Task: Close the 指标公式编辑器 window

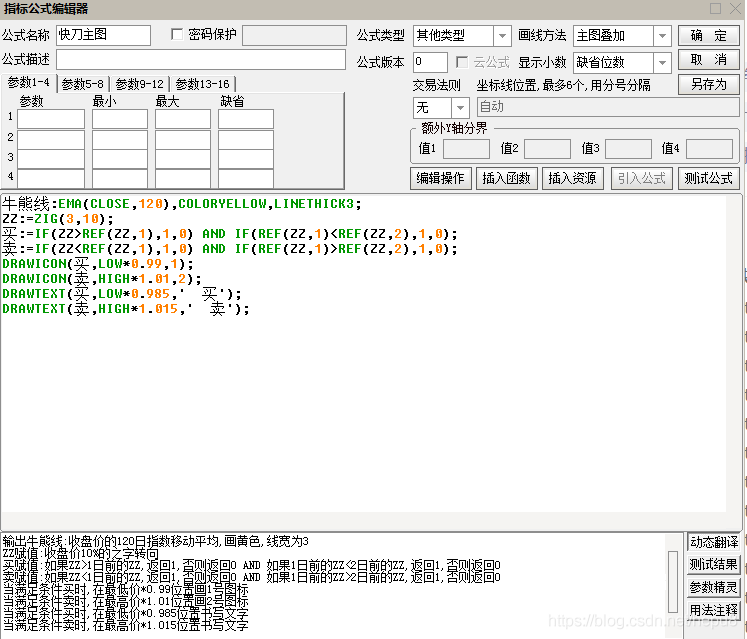Action: [736, 9]
